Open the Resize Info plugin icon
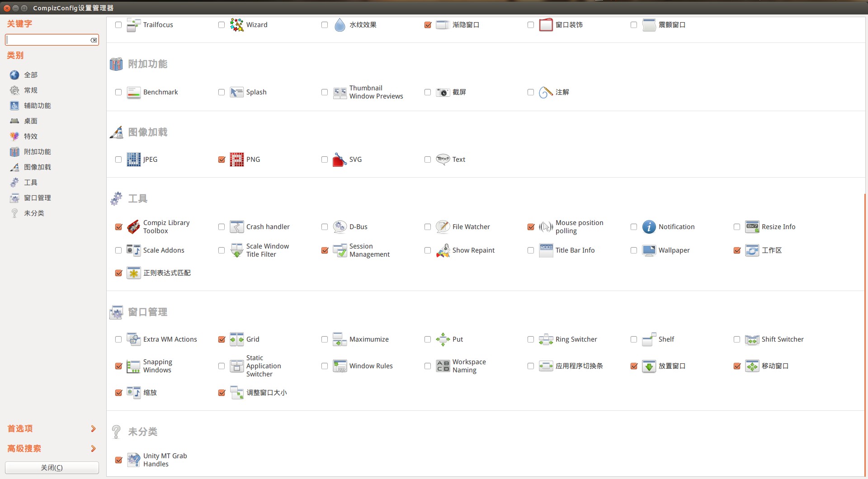This screenshot has height=479, width=868. (752, 227)
